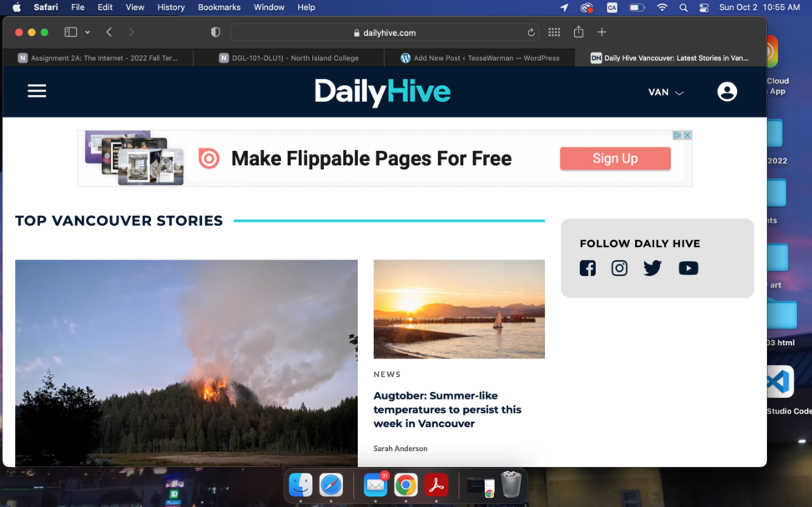The height and width of the screenshot is (507, 812).
Task: Expand the sidebar options dropdown arrow
Action: [88, 33]
